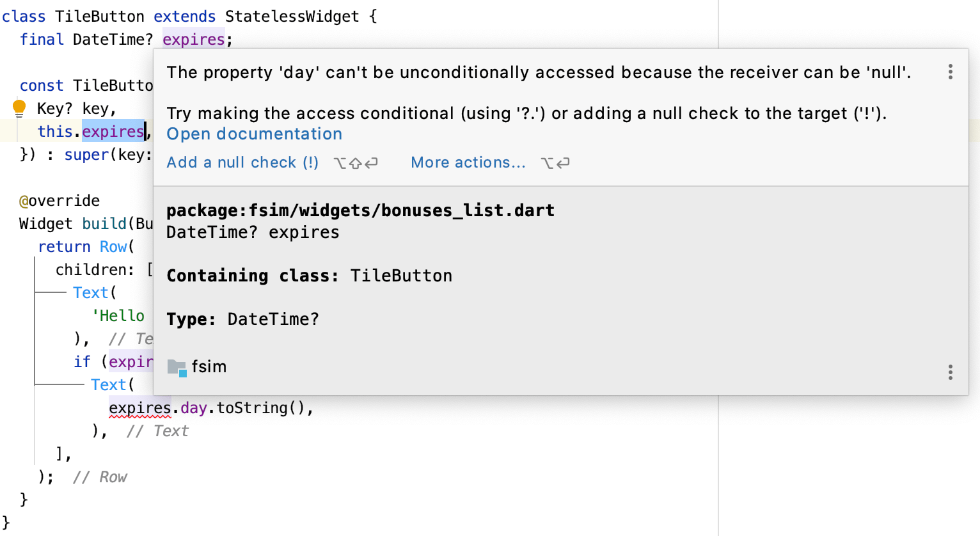Click the 'fsim' module name label
The height and width of the screenshot is (536, 980).
point(209,367)
